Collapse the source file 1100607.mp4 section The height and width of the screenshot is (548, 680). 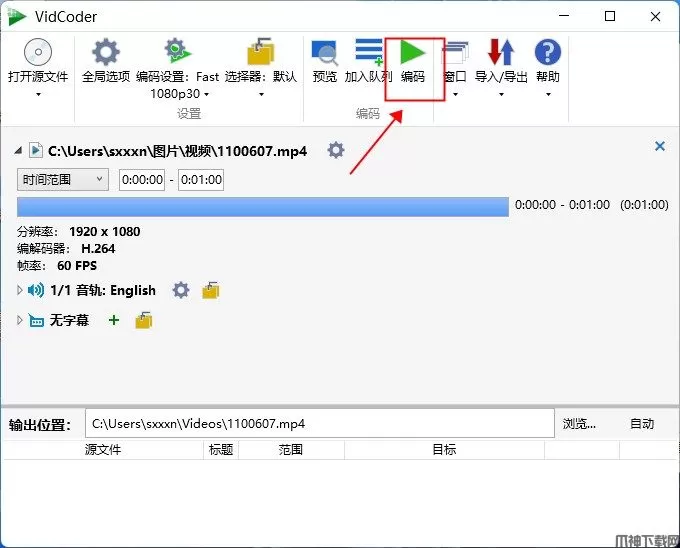[18, 151]
